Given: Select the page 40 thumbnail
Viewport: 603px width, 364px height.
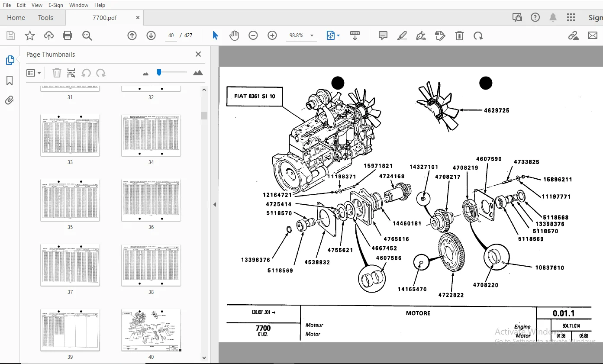Looking at the screenshot, I should pyautogui.click(x=151, y=330).
